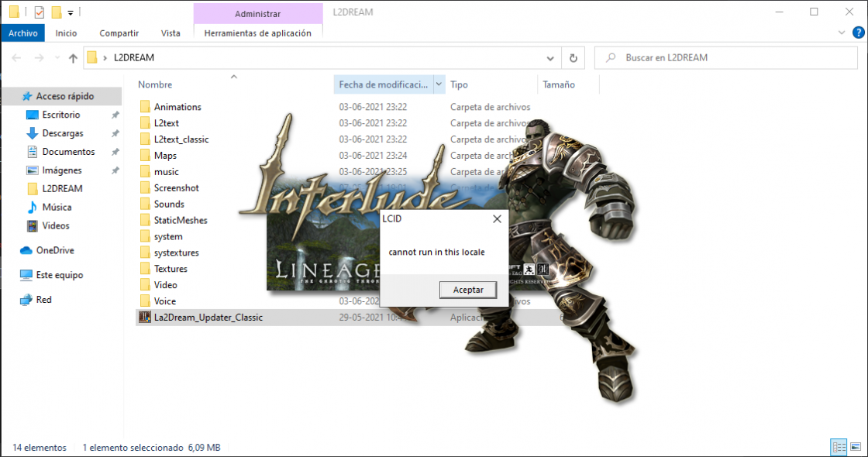The height and width of the screenshot is (457, 868).
Task: Expand the address bar history dropdown
Action: (x=550, y=58)
